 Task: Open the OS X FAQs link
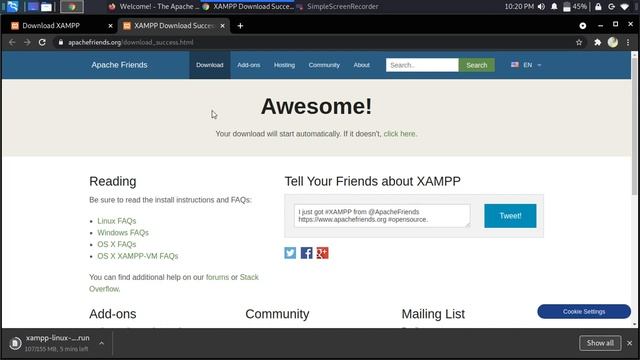[x=117, y=244]
